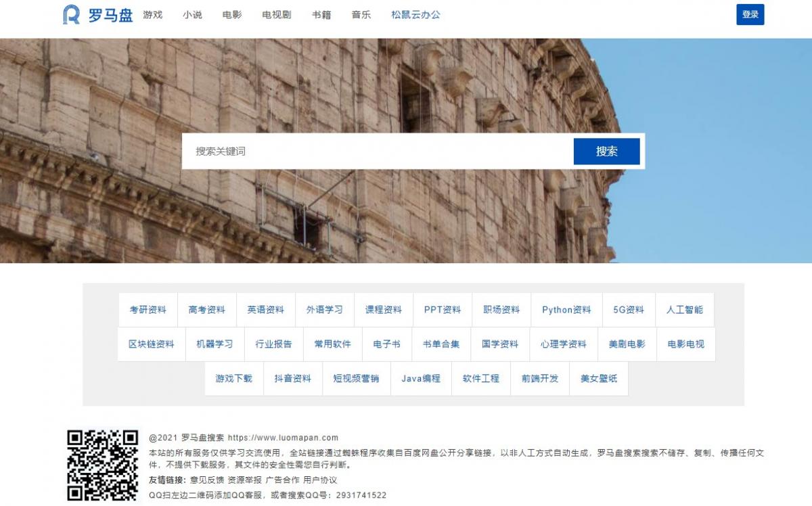812x506 pixels.
Task: Open the 用户协议 footer link
Action: [320, 480]
